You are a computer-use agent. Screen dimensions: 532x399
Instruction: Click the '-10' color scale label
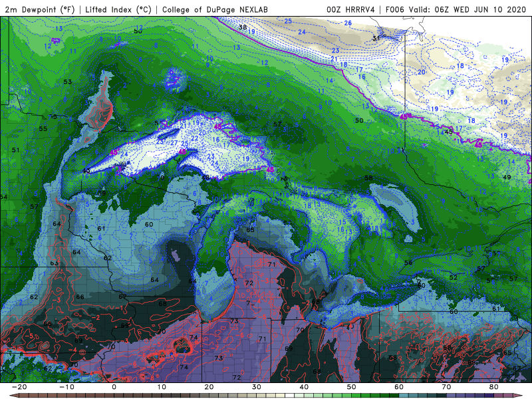pyautogui.click(x=66, y=387)
